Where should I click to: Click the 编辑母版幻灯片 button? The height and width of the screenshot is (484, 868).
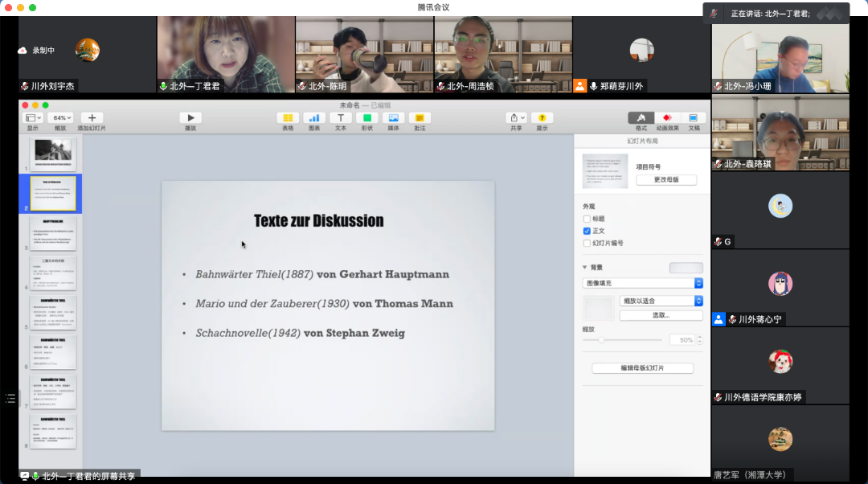pos(642,368)
